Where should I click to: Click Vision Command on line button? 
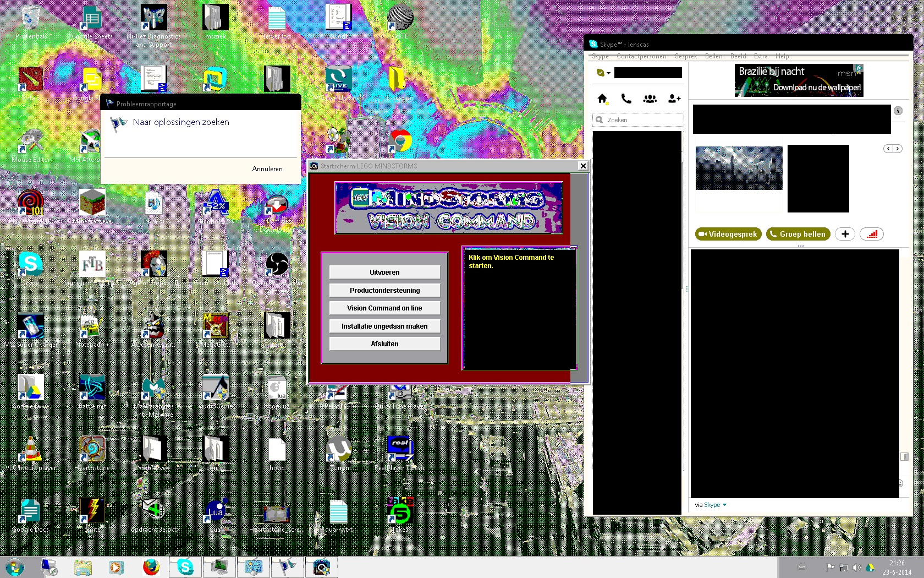(x=384, y=308)
